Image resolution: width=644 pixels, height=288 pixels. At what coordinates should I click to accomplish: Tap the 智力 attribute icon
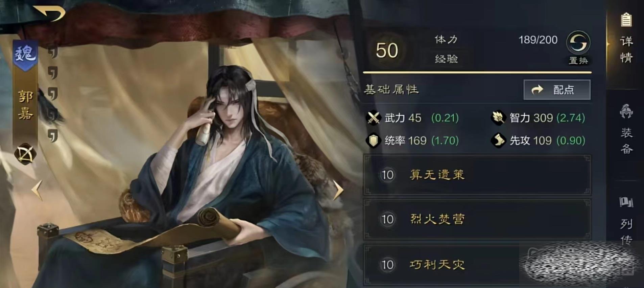coord(498,118)
